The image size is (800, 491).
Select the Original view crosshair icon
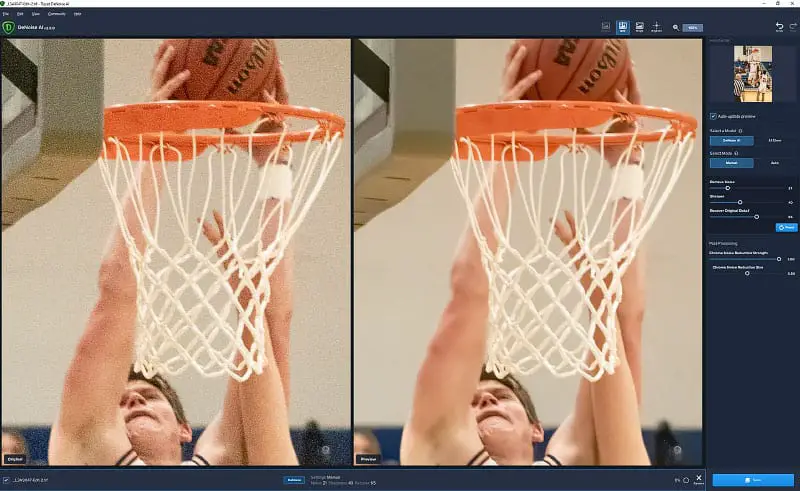657,27
